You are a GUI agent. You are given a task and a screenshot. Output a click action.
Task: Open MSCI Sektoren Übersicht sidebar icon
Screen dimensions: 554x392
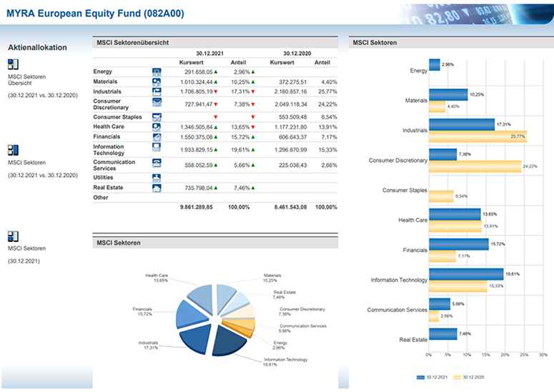pyautogui.click(x=13, y=64)
